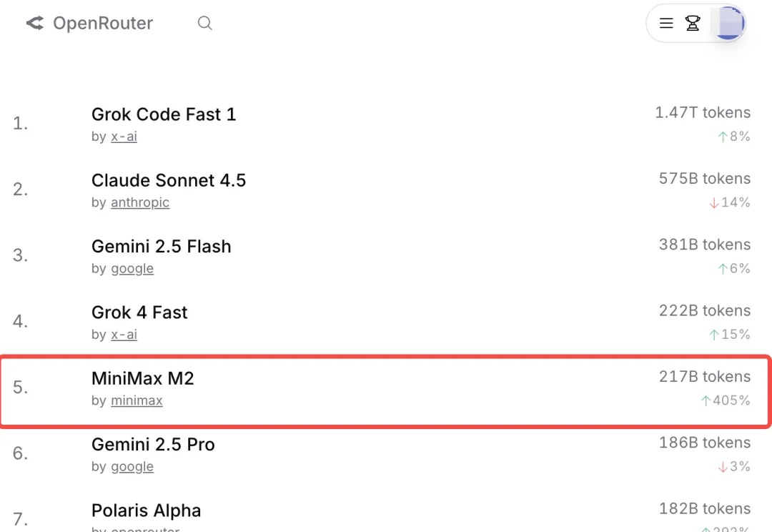Follow the anthropic provider link
Viewport: 772px width, 532px height.
point(140,202)
